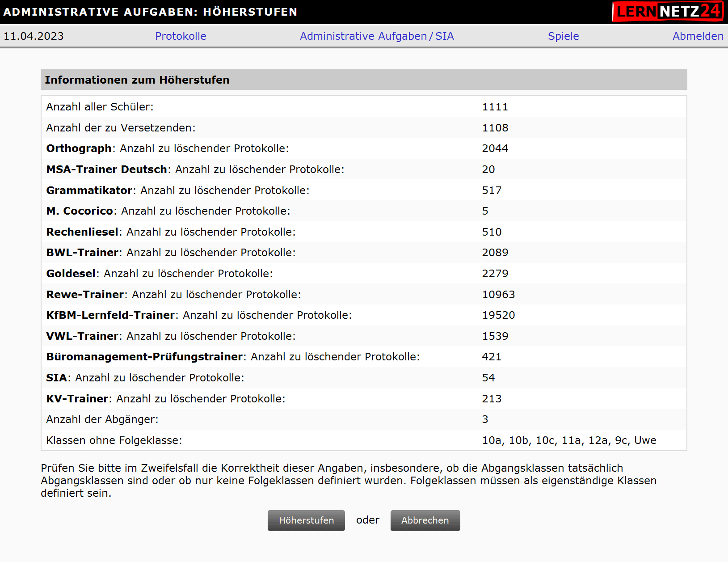The width and height of the screenshot is (728, 562).
Task: Click the Büromanagement-Prüfungstrainer row label
Action: pos(233,357)
